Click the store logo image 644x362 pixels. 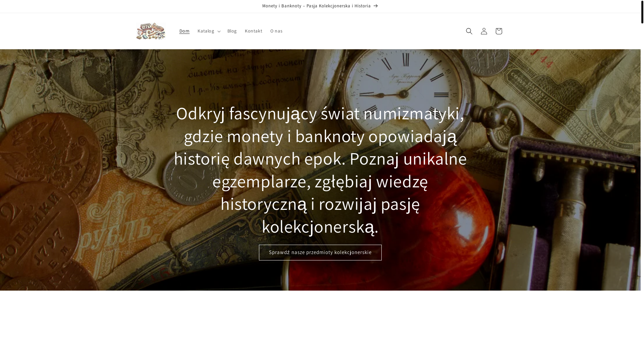pyautogui.click(x=151, y=31)
